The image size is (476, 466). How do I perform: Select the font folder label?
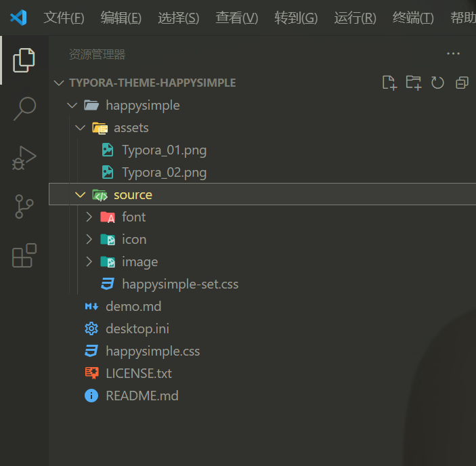click(134, 217)
